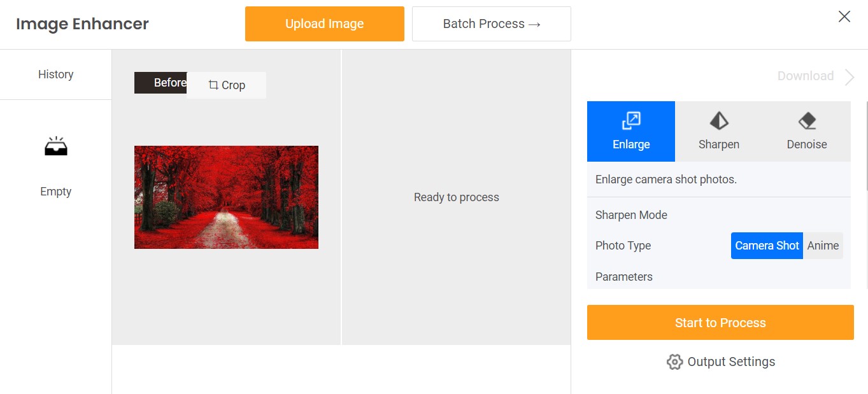Viewport: 868px width, 394px height.
Task: Click the empty history inbox icon
Action: tap(55, 145)
